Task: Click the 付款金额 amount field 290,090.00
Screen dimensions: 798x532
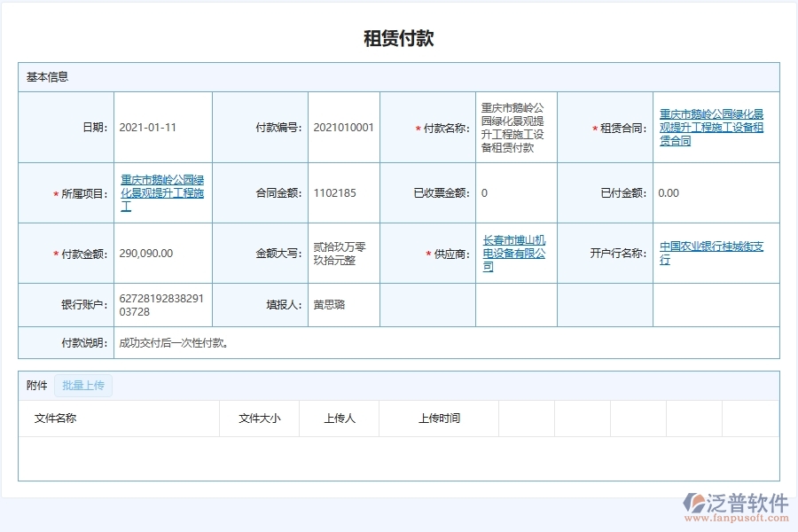Action: click(x=146, y=253)
